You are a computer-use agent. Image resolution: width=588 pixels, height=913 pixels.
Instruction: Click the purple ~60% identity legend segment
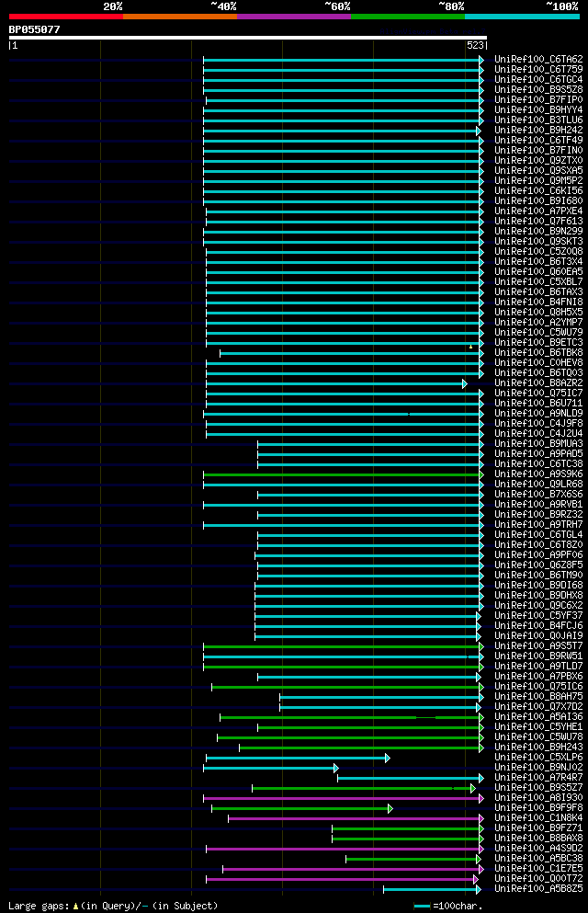coord(294,17)
